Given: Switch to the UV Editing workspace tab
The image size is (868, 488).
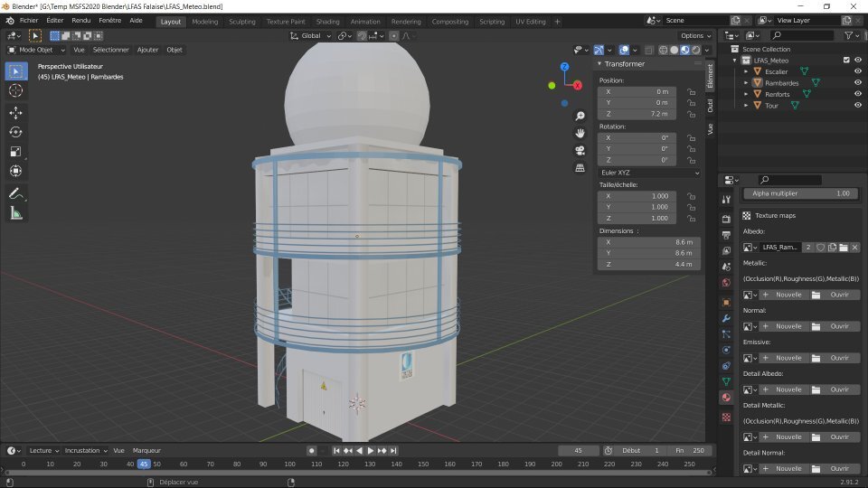Looking at the screenshot, I should click(529, 21).
